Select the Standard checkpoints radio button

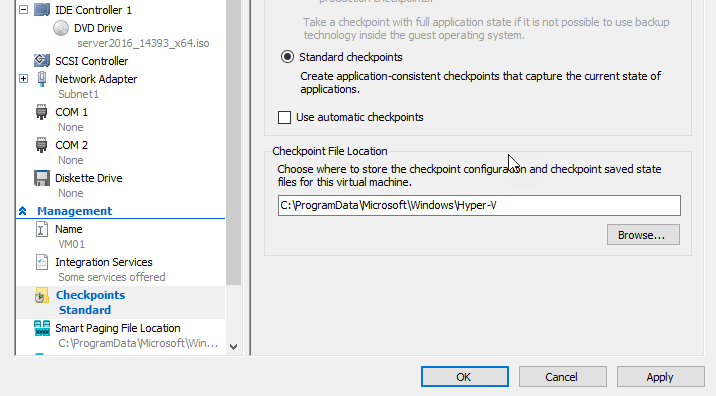click(x=287, y=57)
